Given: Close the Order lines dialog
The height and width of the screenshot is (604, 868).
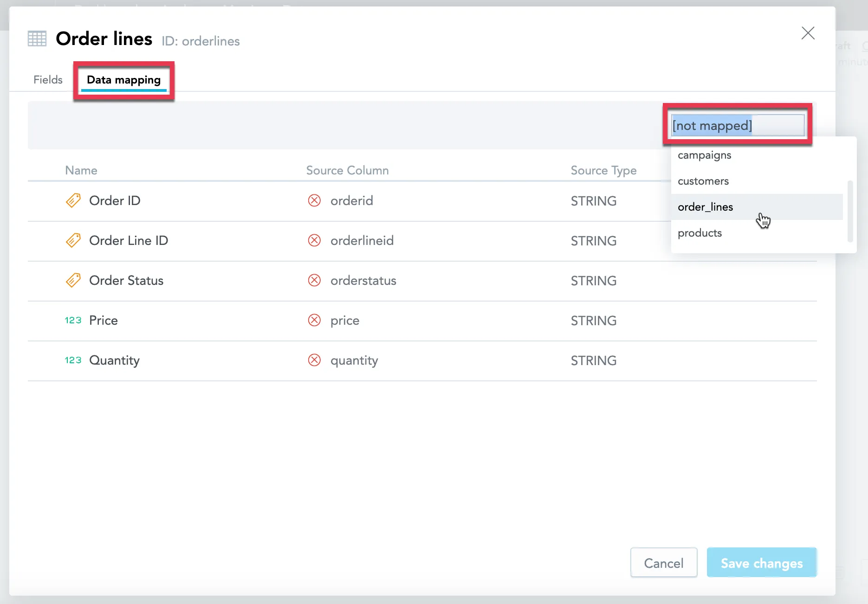Looking at the screenshot, I should point(808,33).
